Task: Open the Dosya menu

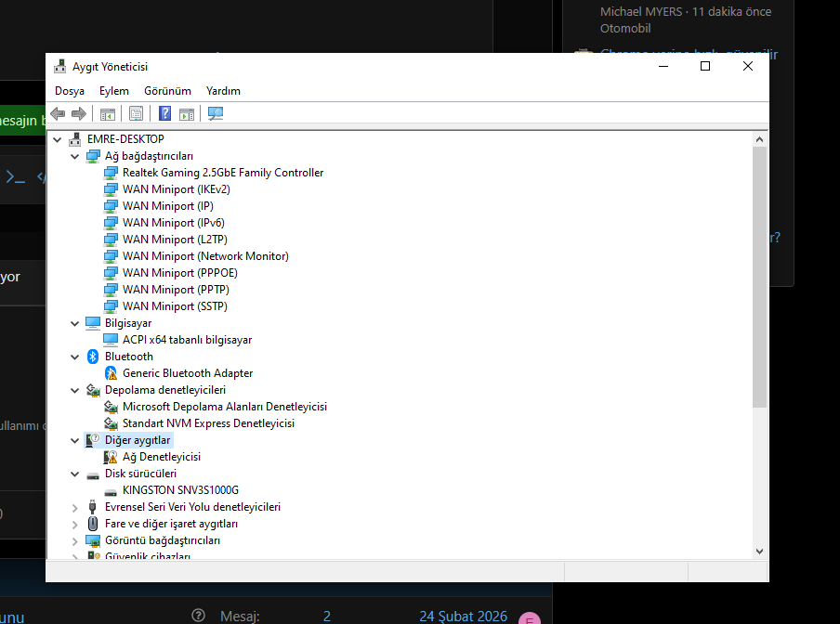Action: (x=70, y=91)
